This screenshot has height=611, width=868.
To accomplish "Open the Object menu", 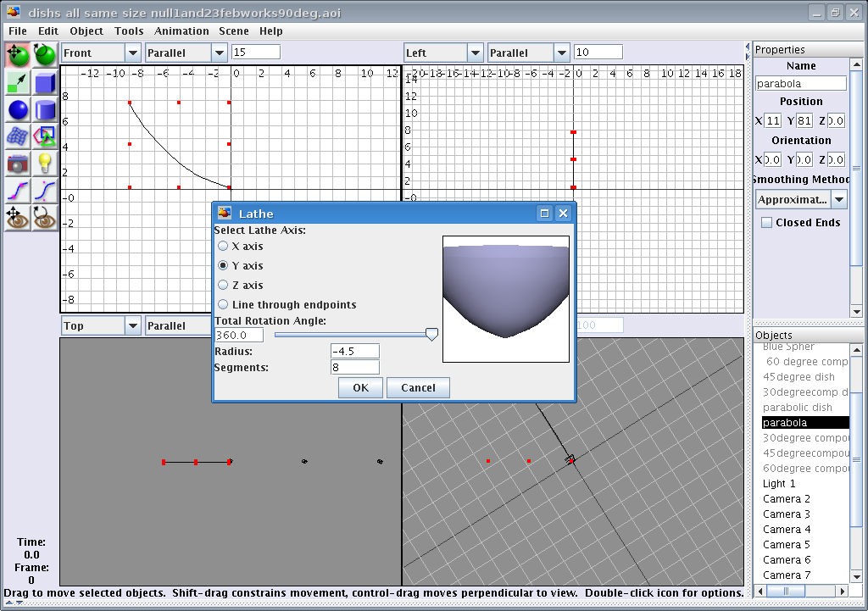I will pyautogui.click(x=86, y=31).
